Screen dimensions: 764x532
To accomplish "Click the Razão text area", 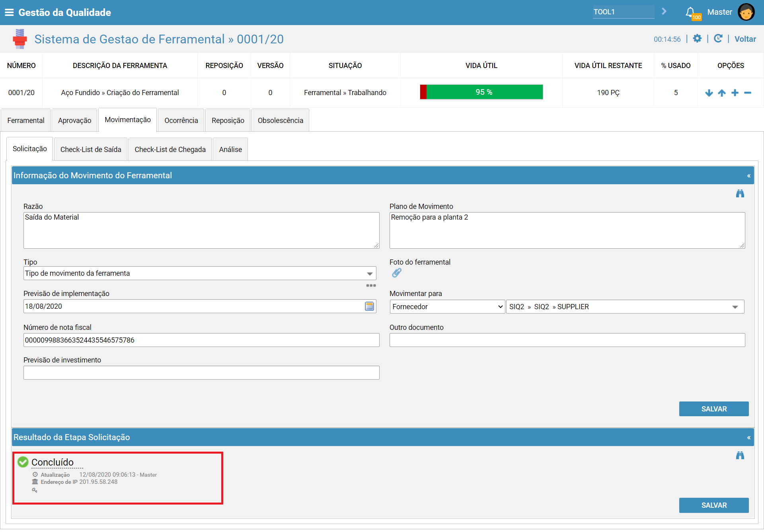I will tap(201, 230).
